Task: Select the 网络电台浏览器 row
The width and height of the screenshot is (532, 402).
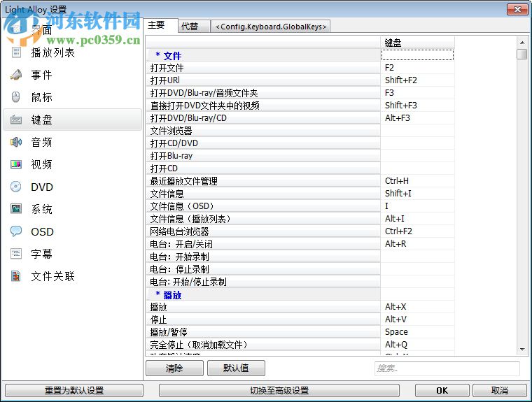Action: [x=263, y=231]
